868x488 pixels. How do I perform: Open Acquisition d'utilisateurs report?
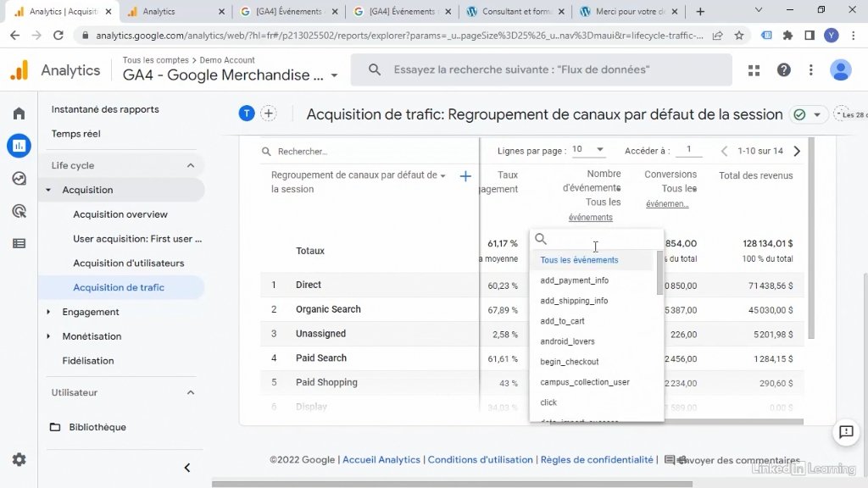pos(129,263)
